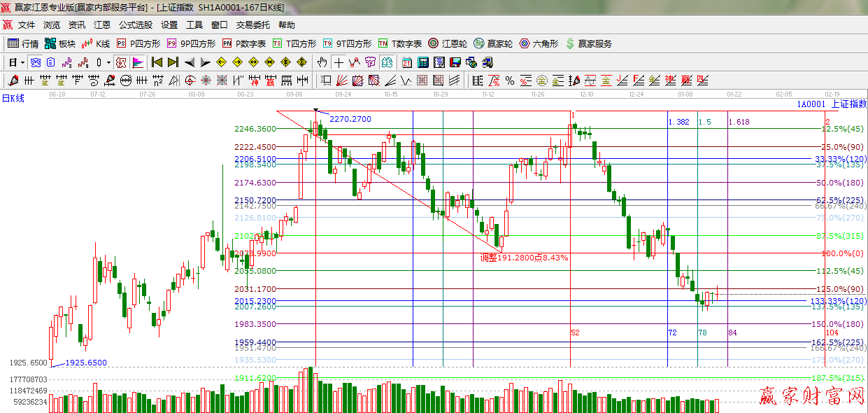868x413 pixels.
Task: Open the 交易委托 menu
Action: click(252, 24)
